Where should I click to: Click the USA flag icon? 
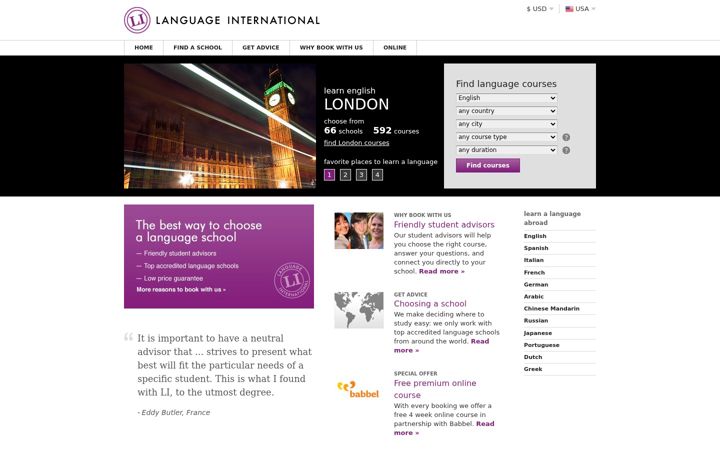(569, 9)
